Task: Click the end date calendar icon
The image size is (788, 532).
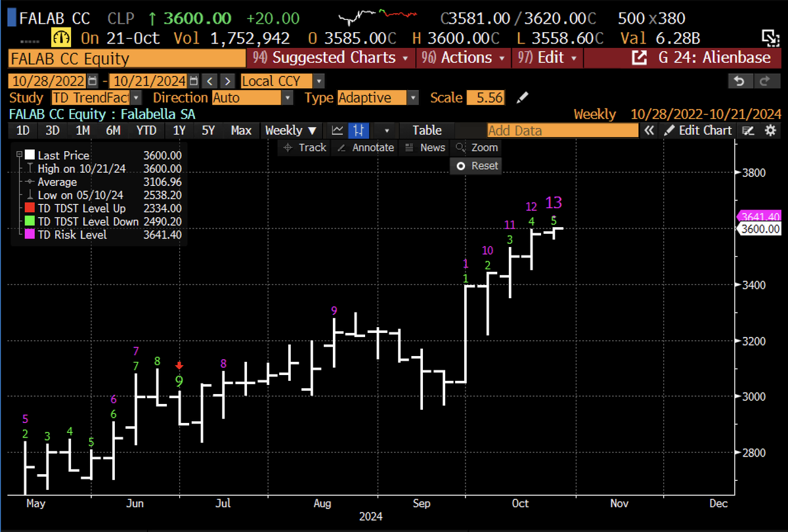Action: [193, 81]
